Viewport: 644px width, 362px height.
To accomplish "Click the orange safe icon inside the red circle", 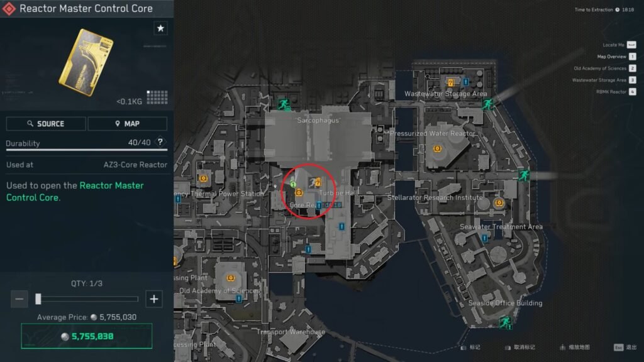I will (299, 192).
